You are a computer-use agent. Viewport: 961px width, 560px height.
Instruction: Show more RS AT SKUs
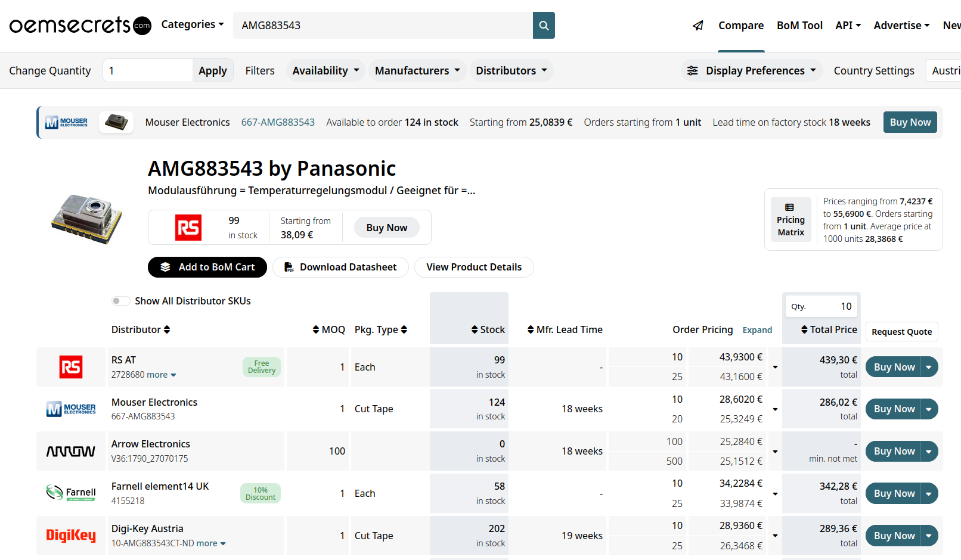click(162, 375)
